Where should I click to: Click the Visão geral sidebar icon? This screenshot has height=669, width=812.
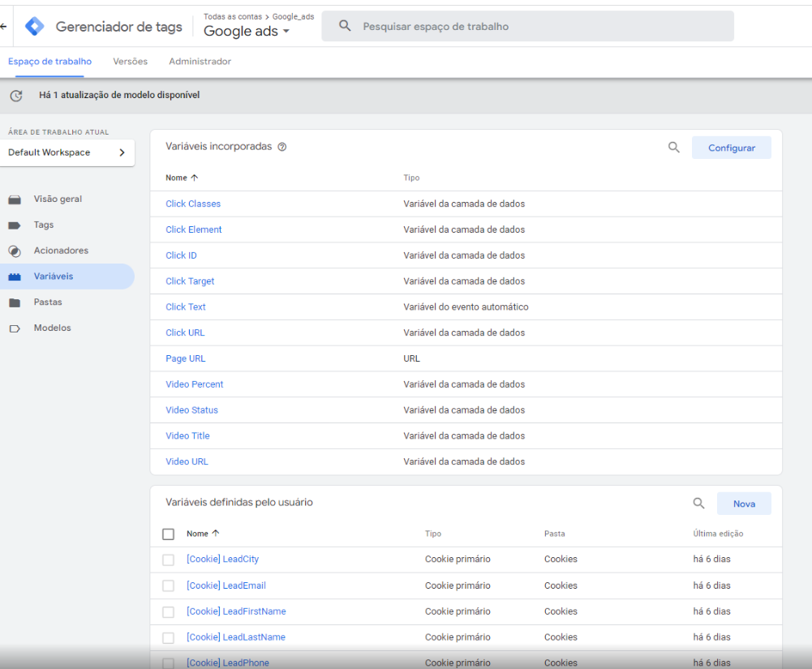(15, 199)
